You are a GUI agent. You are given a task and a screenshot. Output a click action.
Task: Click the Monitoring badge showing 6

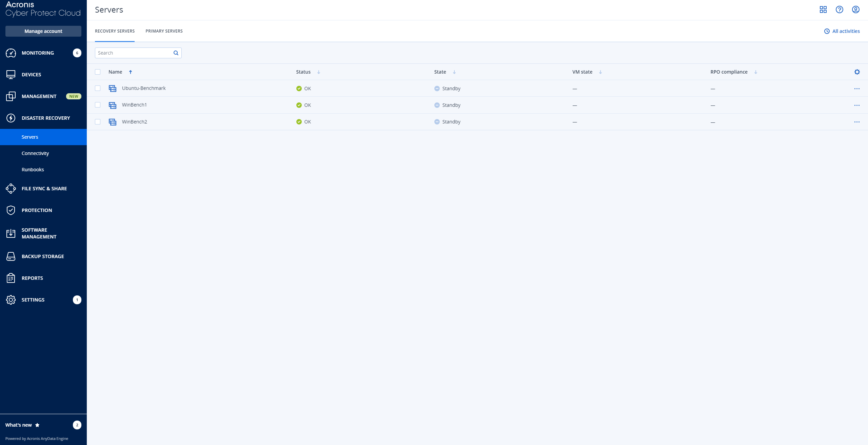point(77,53)
